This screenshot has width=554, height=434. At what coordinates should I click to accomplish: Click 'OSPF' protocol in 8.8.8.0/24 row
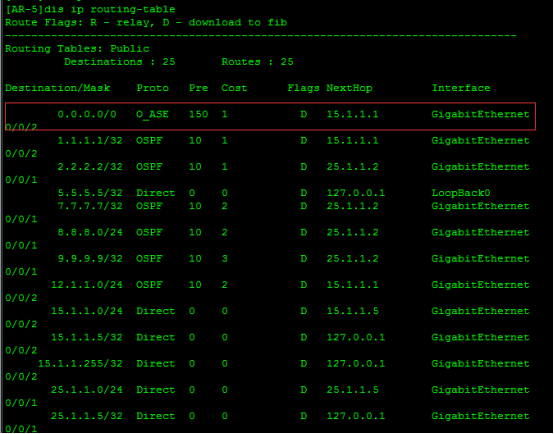pos(149,233)
